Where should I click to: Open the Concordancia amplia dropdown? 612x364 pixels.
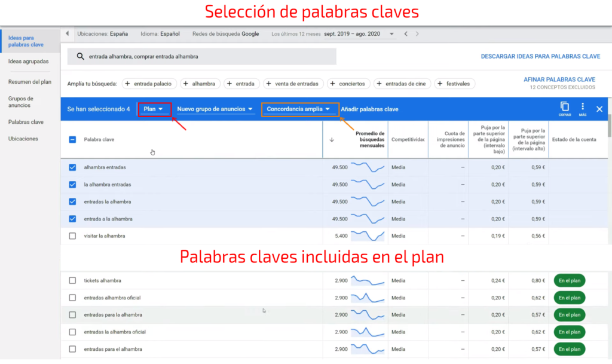tap(299, 109)
